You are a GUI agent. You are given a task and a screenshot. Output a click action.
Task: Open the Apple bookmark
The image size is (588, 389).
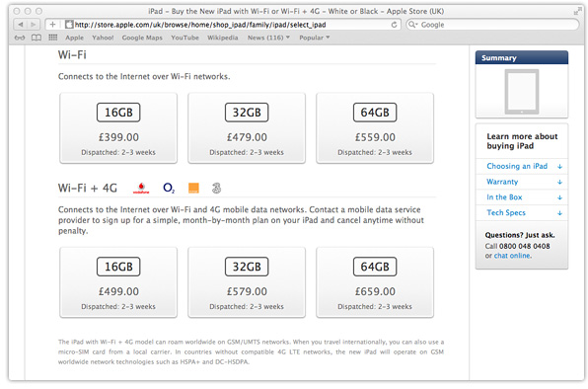coord(74,38)
